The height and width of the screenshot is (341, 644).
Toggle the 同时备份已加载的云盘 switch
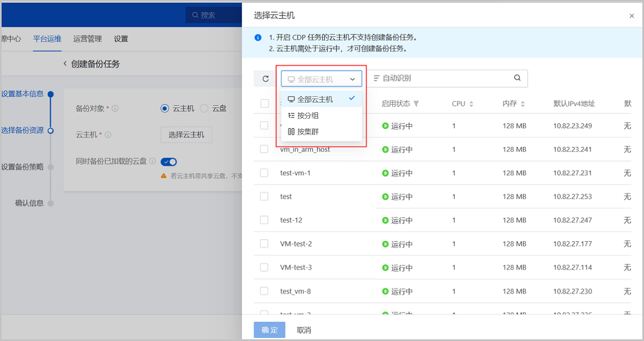(169, 162)
